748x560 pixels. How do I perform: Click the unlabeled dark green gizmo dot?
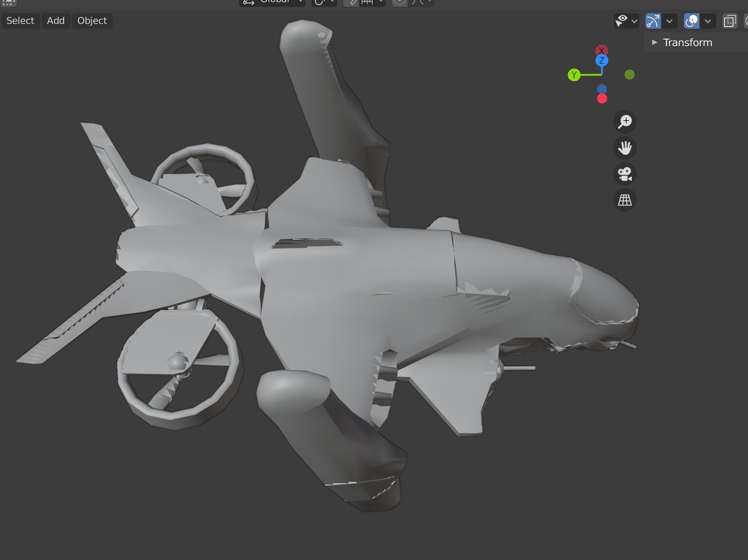point(630,75)
